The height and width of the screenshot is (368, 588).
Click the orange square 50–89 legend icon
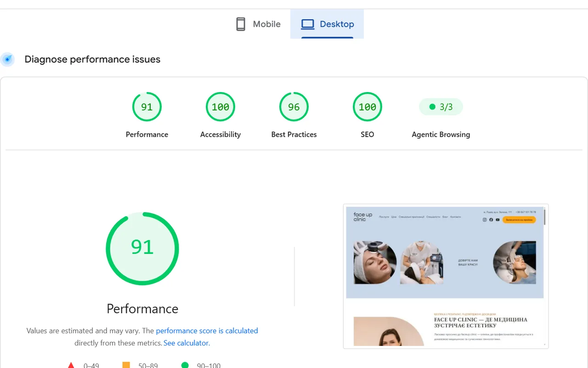pos(126,365)
